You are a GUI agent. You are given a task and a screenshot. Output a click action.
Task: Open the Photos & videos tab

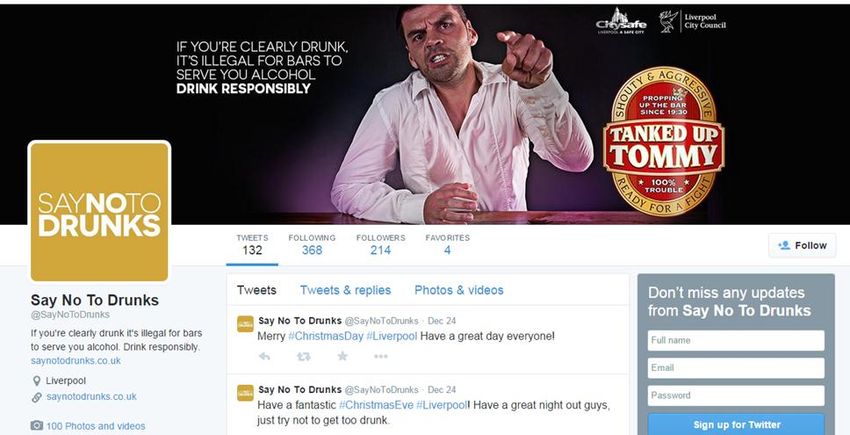(x=459, y=290)
